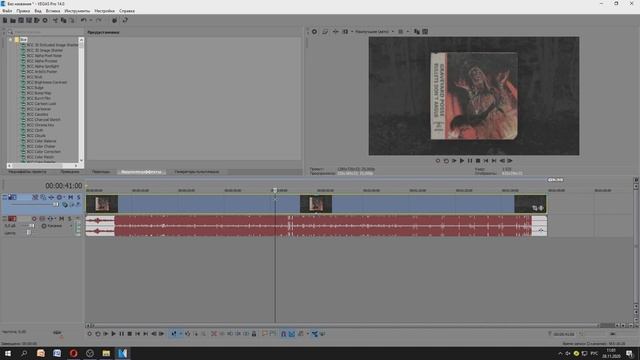The width and height of the screenshot is (640, 360).
Task: Select the Envelope Edit tool below timeline
Action: 187,334
